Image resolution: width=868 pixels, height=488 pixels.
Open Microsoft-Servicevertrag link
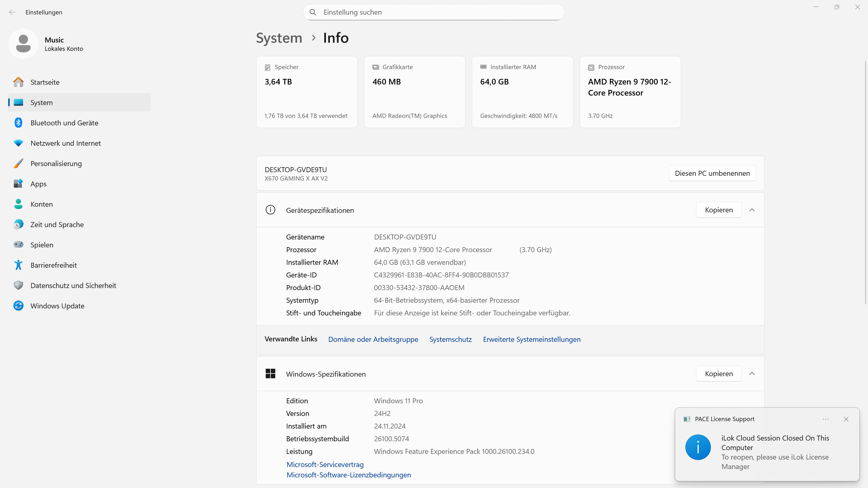click(325, 465)
